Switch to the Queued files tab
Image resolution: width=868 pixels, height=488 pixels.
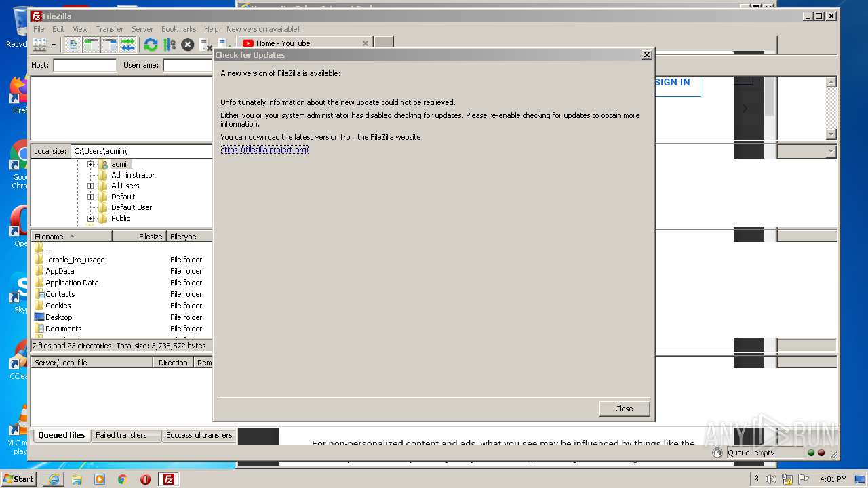click(x=62, y=435)
